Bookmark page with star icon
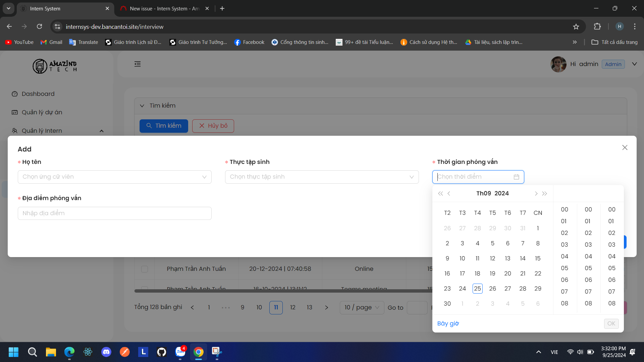The height and width of the screenshot is (362, 644). [576, 27]
